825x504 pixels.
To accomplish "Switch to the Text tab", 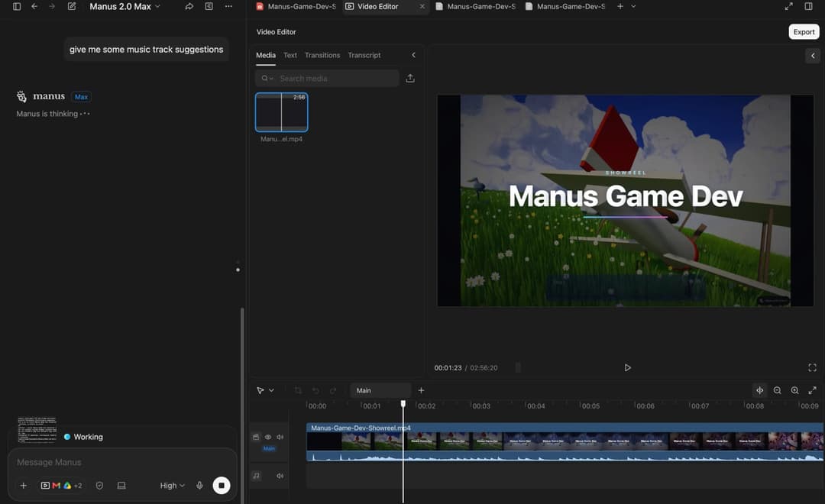I will point(290,55).
